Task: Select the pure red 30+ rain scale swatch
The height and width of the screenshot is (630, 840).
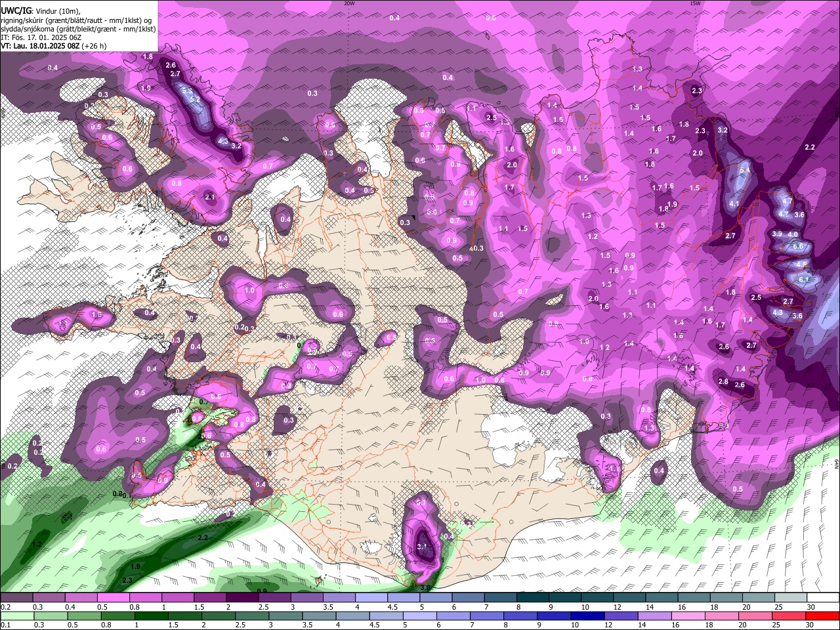Action: [823, 616]
